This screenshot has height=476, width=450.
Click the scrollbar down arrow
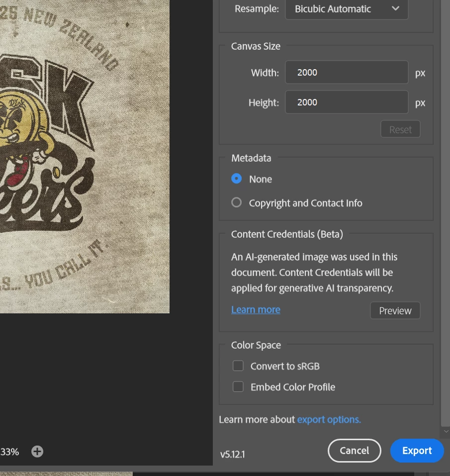pyautogui.click(x=446, y=431)
